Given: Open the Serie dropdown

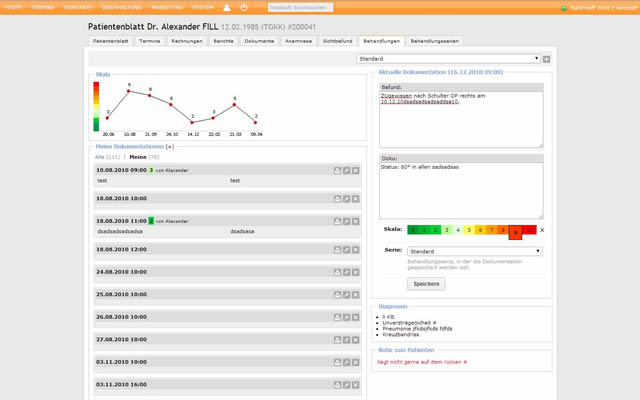Looking at the screenshot, I should (x=475, y=251).
